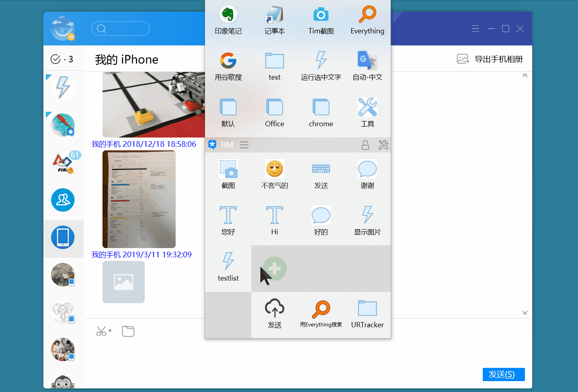Run the 显示图片 lightning action

click(x=367, y=215)
